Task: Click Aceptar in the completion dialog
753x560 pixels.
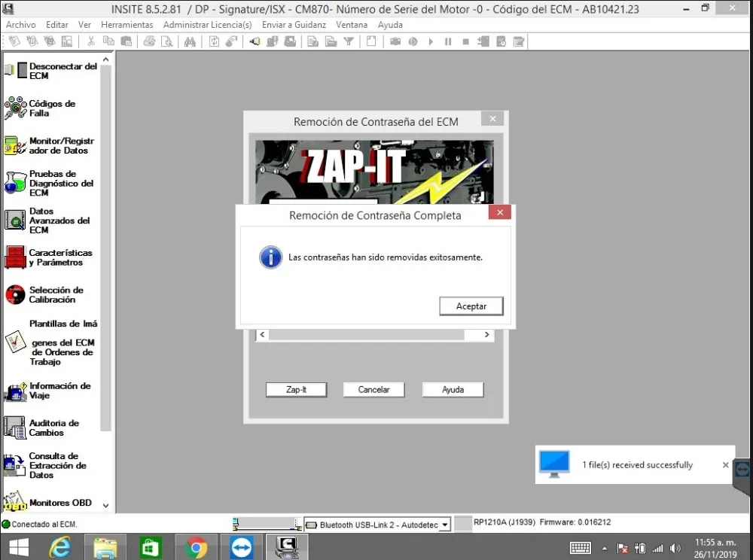Action: tap(471, 306)
